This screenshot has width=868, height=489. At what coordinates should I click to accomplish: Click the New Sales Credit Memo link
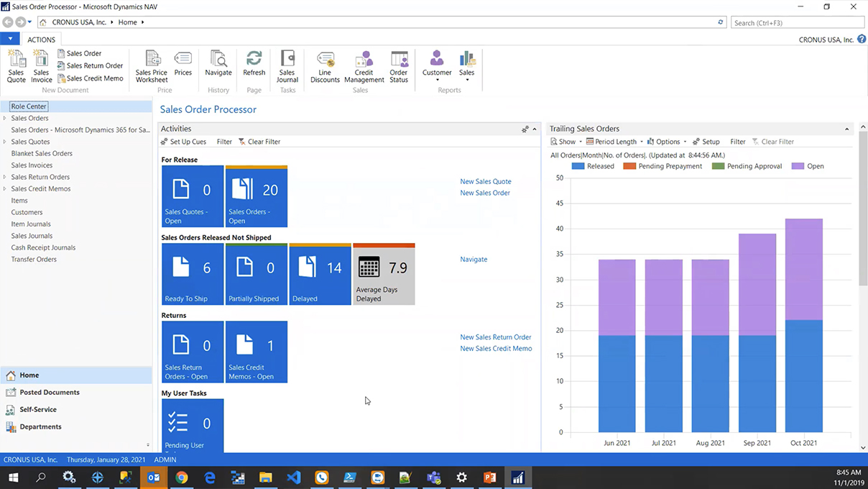point(496,348)
